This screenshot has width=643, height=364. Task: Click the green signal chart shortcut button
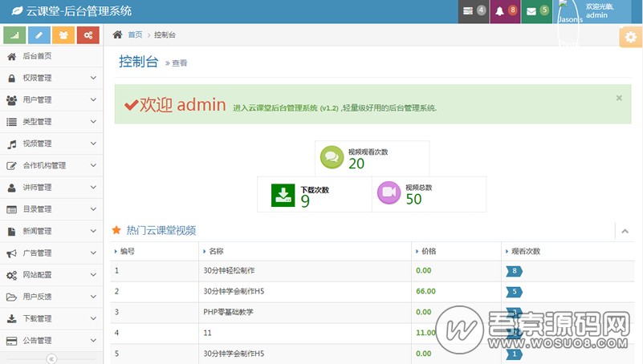point(15,35)
